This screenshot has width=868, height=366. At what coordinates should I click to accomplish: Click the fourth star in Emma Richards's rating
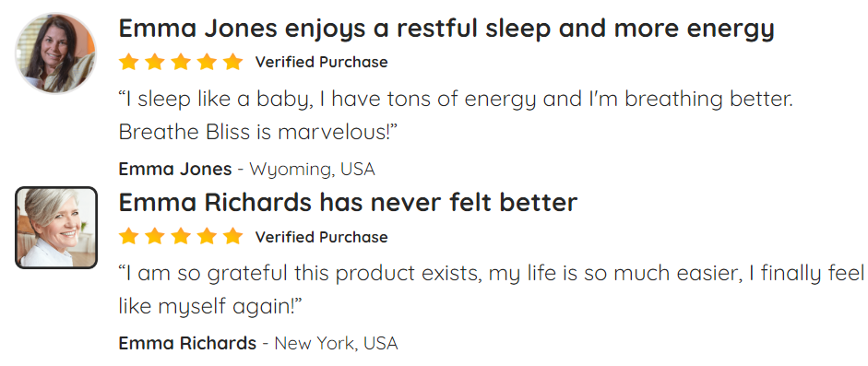tap(207, 237)
